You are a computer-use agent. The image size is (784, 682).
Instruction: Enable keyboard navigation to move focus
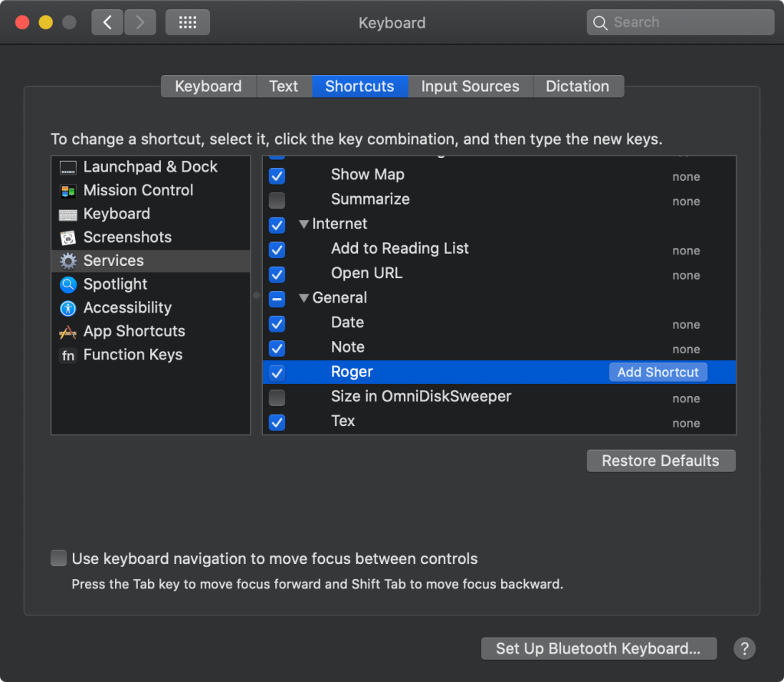pyautogui.click(x=58, y=558)
